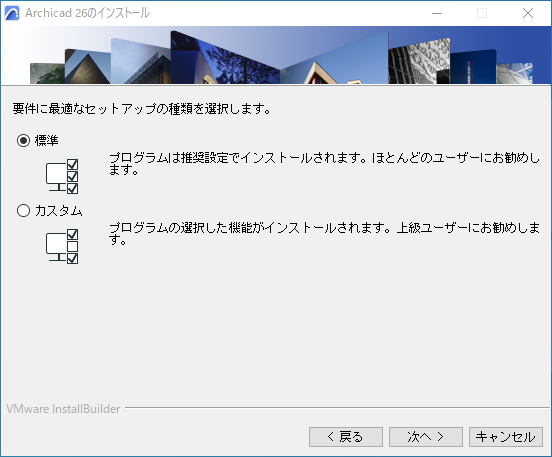Click the standard setup computer checklist icon
The width and height of the screenshot is (552, 457).
click(x=62, y=176)
